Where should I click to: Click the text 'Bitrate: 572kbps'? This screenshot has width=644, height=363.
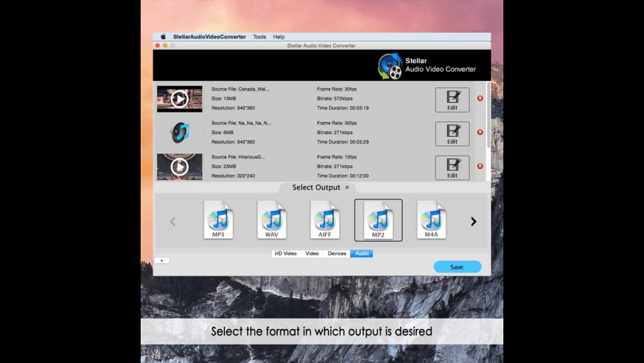tap(335, 99)
